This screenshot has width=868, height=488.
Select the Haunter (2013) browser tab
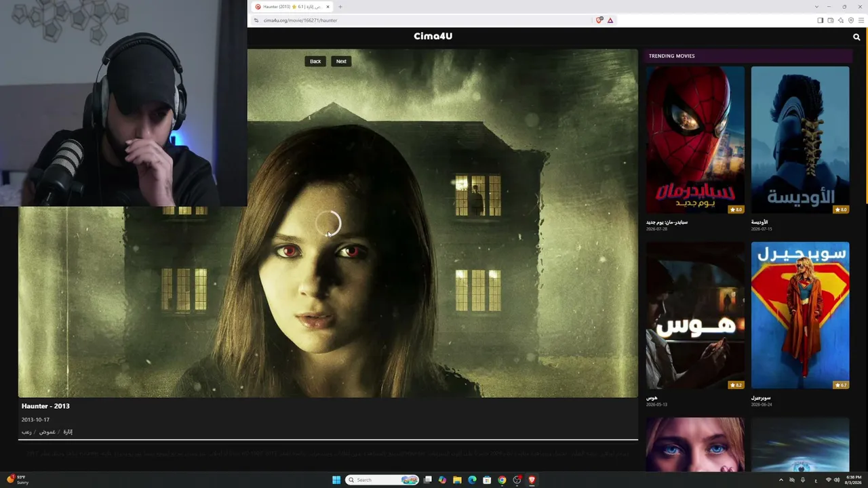(x=292, y=7)
